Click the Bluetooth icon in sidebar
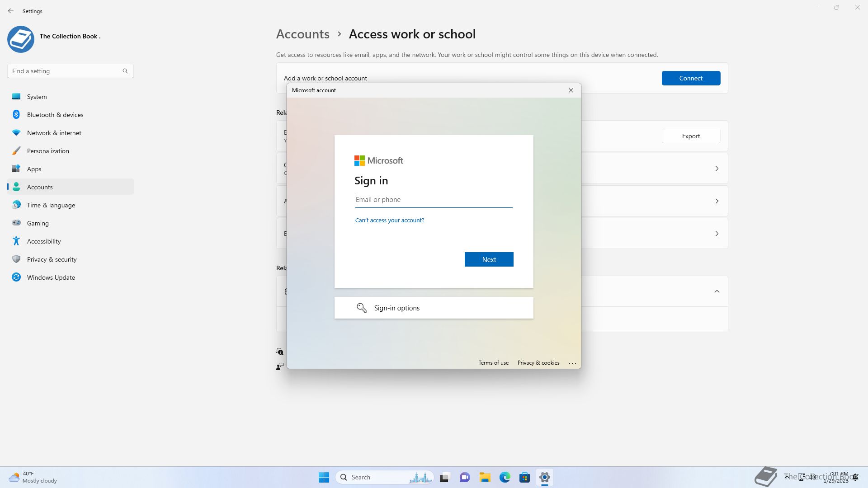The height and width of the screenshot is (488, 868). pyautogui.click(x=16, y=114)
